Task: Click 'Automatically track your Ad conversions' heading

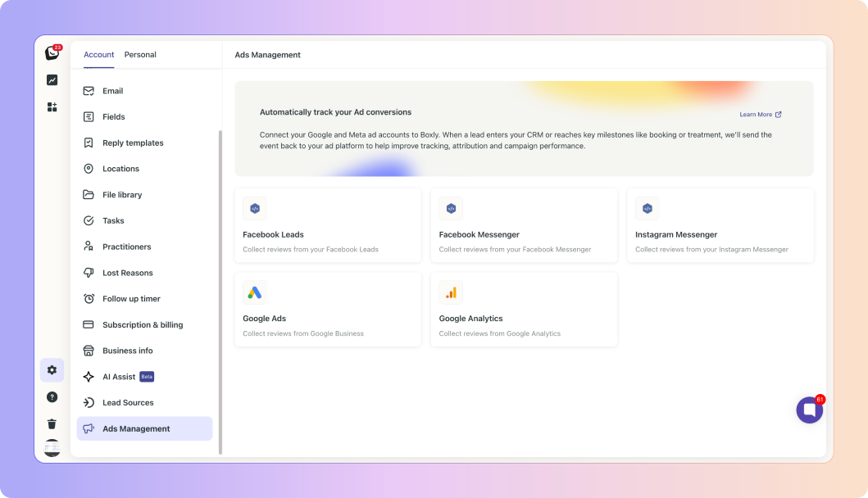Action: pyautogui.click(x=335, y=112)
